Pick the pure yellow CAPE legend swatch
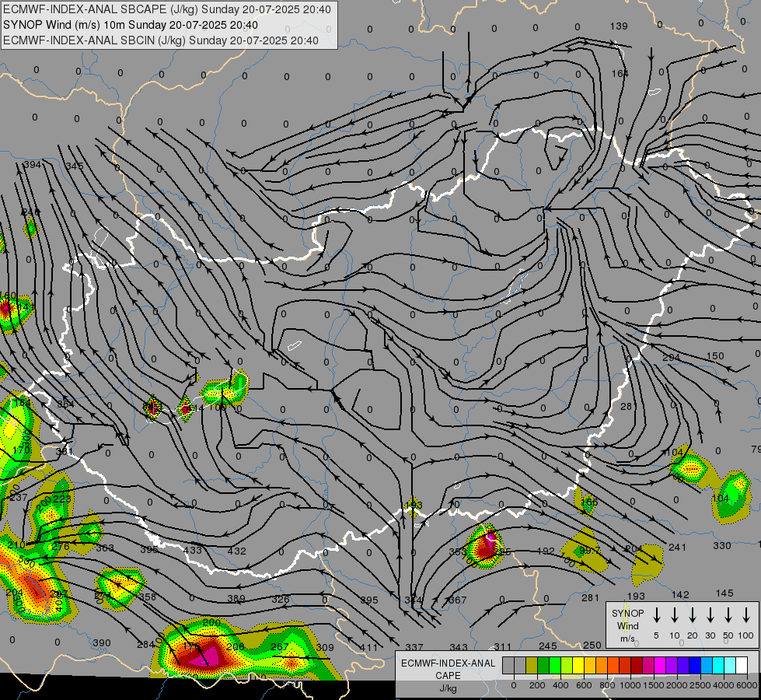This screenshot has height=700, width=761. click(578, 666)
